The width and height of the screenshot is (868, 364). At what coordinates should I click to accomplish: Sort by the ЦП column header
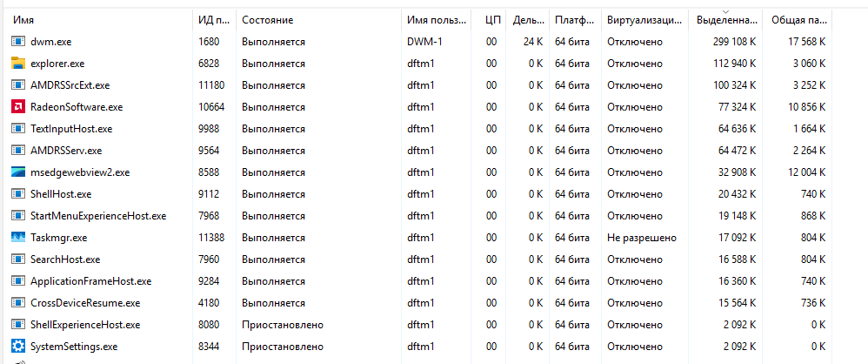[491, 20]
